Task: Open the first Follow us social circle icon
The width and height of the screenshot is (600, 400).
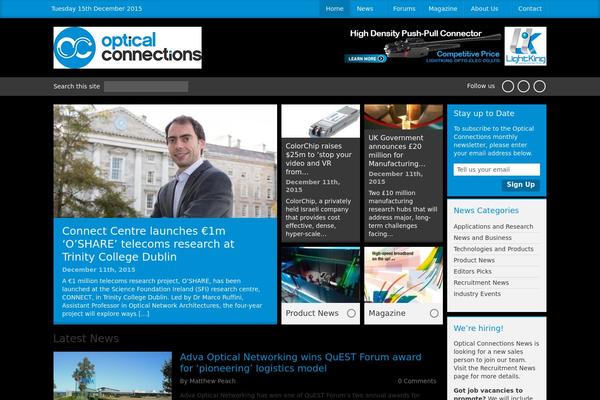Action: point(508,86)
